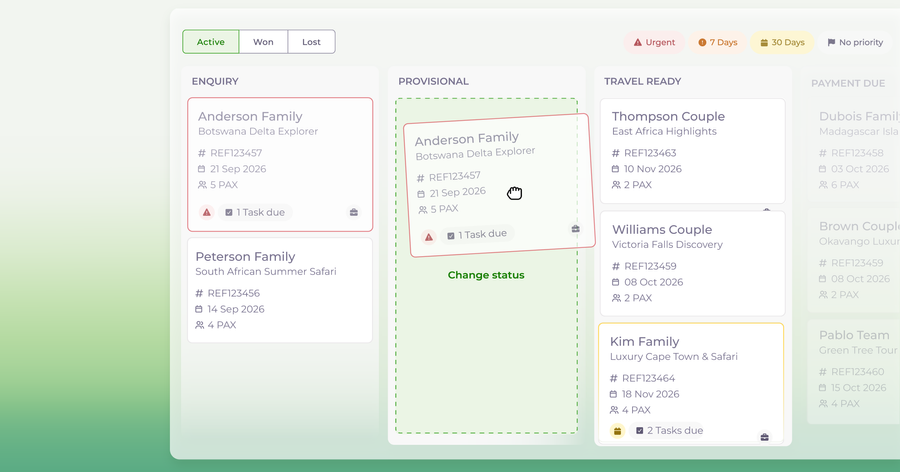The width and height of the screenshot is (900, 472).
Task: Switch to the Lost tab
Action: click(x=311, y=42)
